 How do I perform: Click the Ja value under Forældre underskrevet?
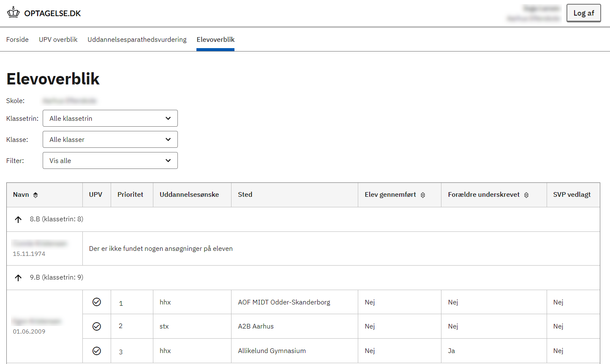[x=451, y=351]
